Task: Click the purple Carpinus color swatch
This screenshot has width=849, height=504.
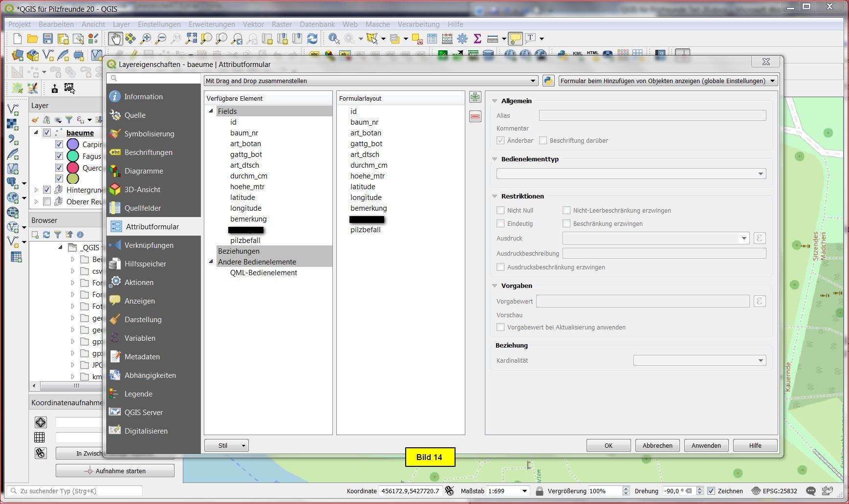Action: pyautogui.click(x=73, y=144)
